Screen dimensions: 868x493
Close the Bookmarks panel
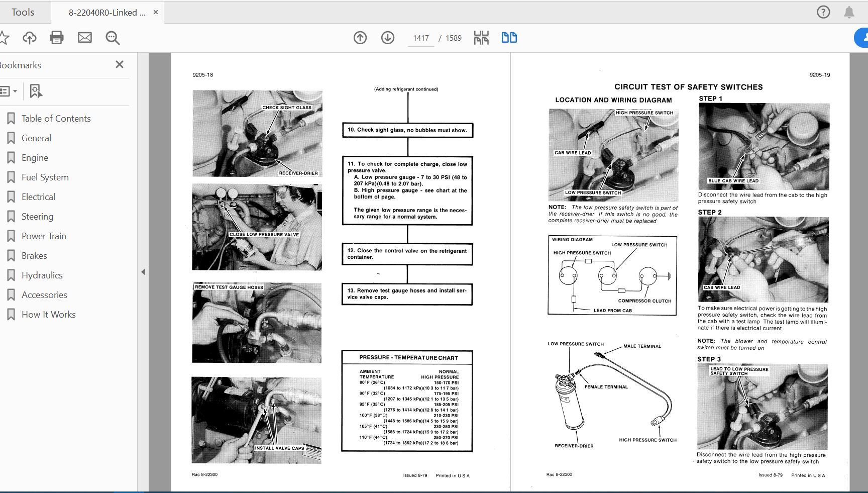pos(120,64)
